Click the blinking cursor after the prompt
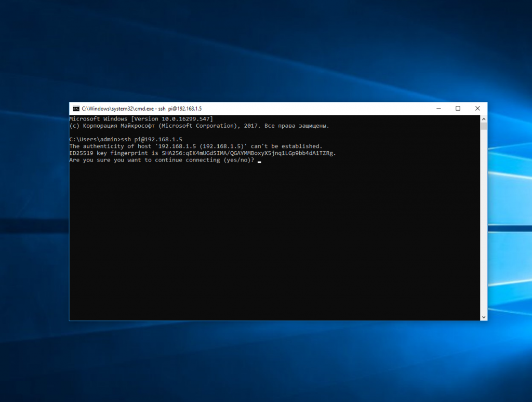532x402 pixels. tap(259, 161)
